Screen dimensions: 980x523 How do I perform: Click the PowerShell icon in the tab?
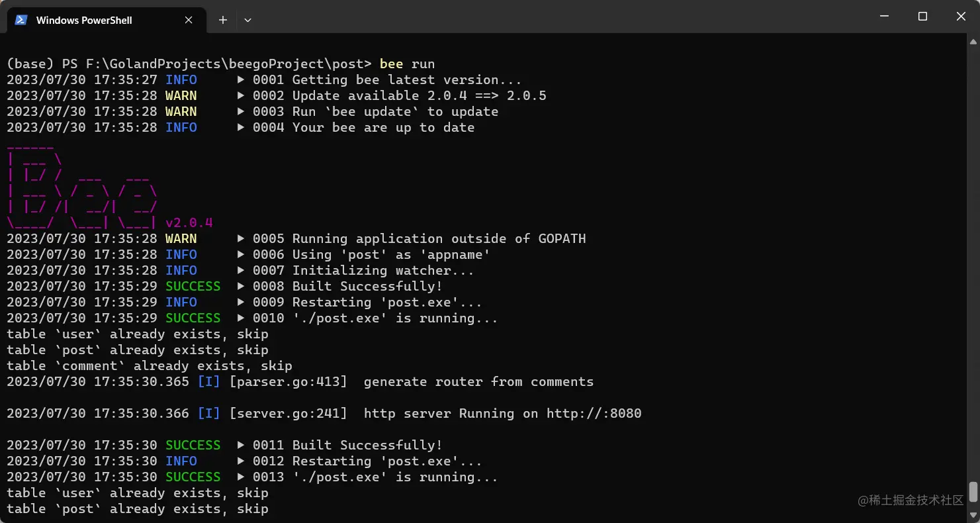(21, 20)
